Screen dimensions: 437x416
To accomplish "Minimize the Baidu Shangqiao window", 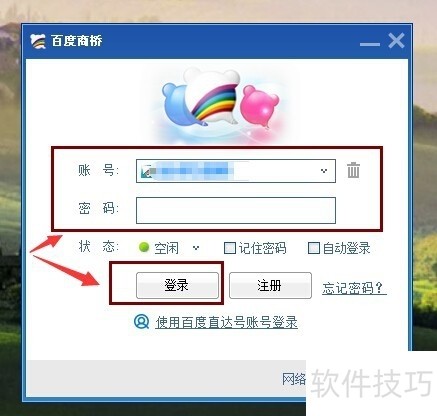I will point(370,44).
